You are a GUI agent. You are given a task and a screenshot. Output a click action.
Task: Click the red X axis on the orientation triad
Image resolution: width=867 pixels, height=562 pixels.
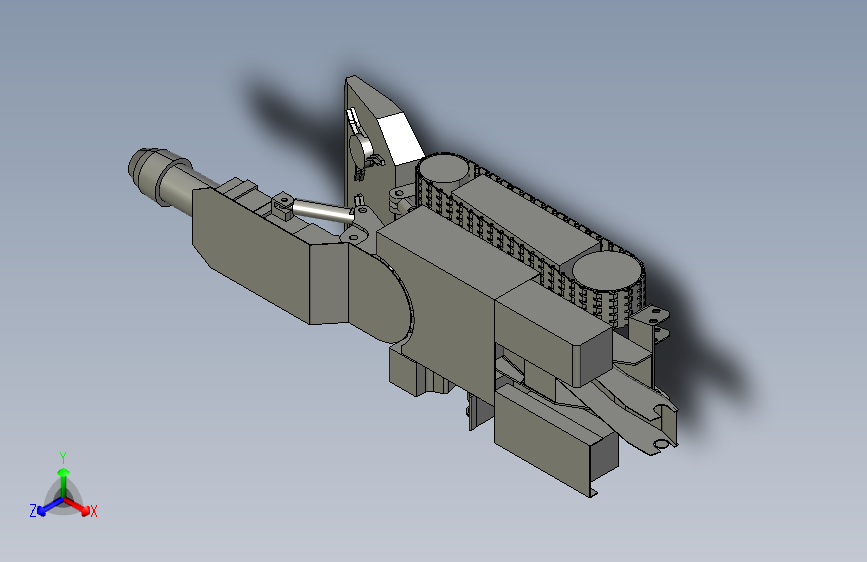point(79,506)
